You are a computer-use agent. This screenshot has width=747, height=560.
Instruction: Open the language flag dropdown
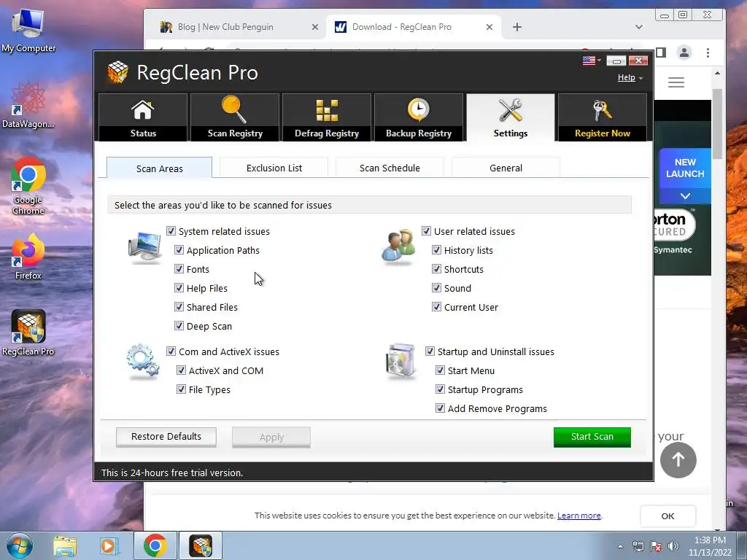592,61
